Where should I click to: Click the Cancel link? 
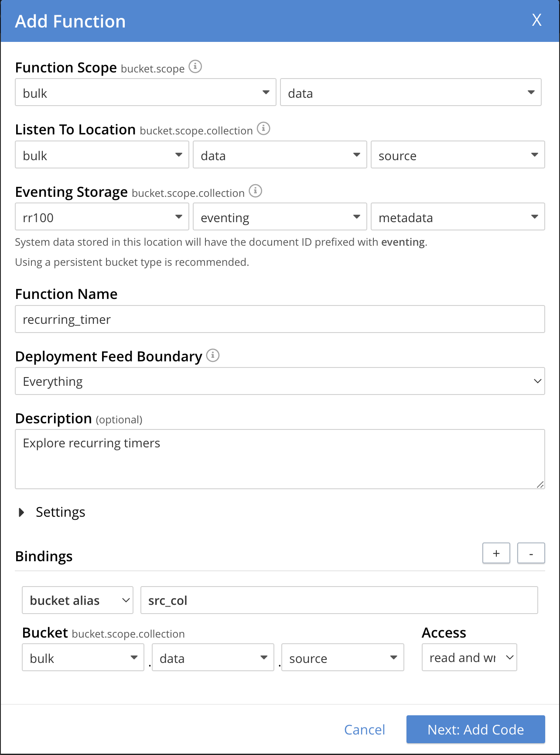point(364,730)
